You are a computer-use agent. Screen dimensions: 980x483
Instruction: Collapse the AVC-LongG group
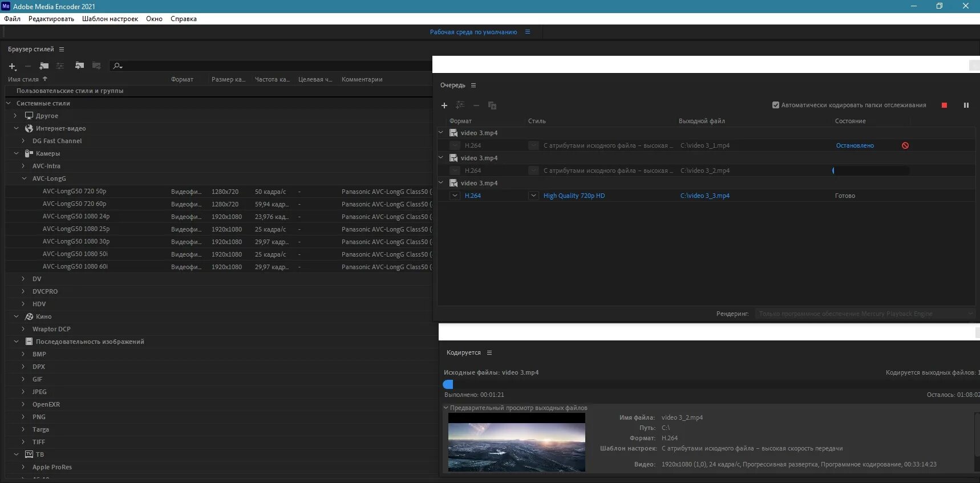tap(24, 178)
